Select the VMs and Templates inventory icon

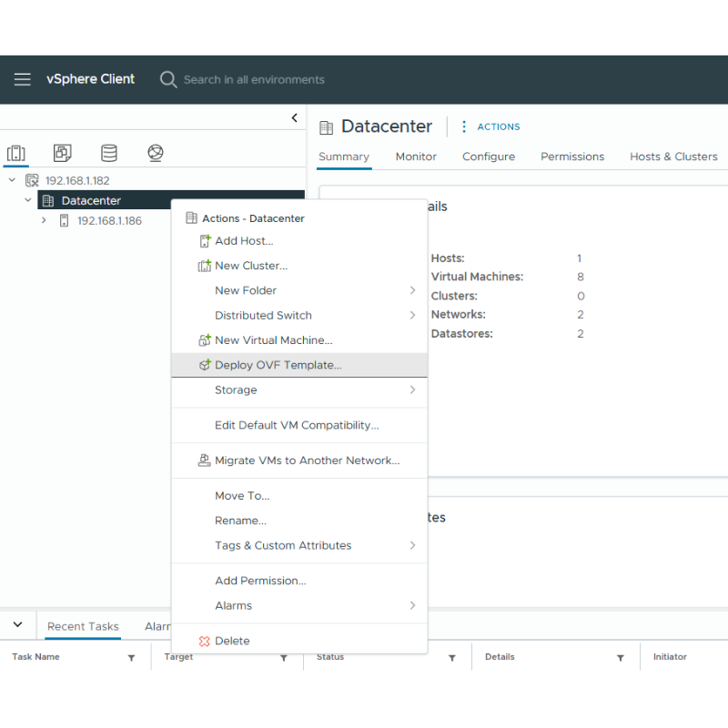pyautogui.click(x=62, y=153)
